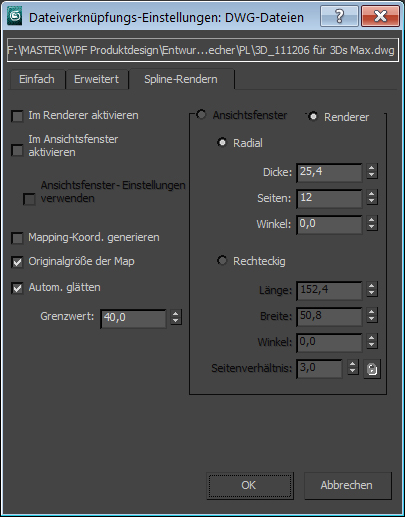Switch to the Einfach tab
The height and width of the screenshot is (517, 405).
[37, 79]
